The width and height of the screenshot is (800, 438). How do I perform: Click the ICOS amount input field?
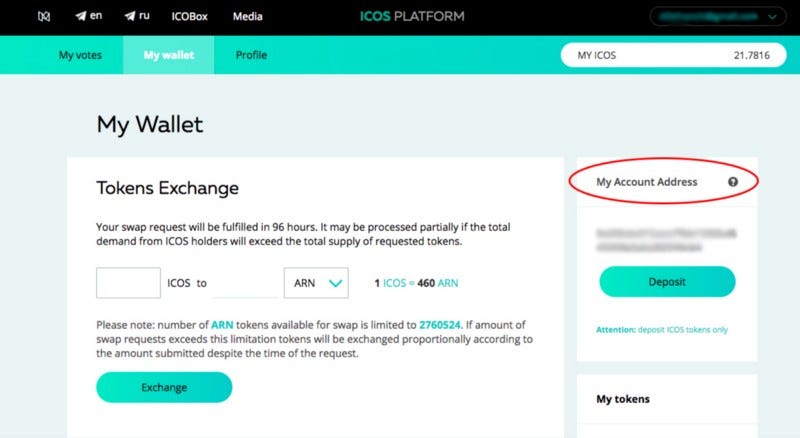129,283
